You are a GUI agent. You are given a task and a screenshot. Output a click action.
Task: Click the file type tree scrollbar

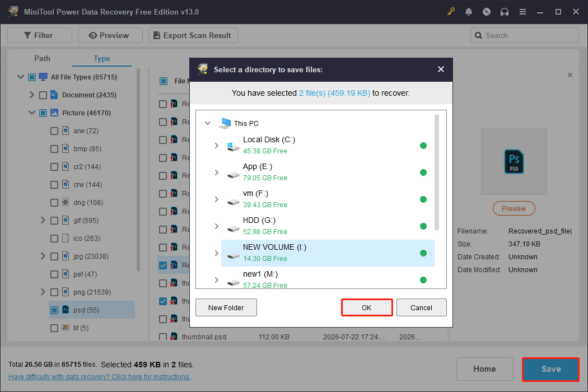(138, 170)
